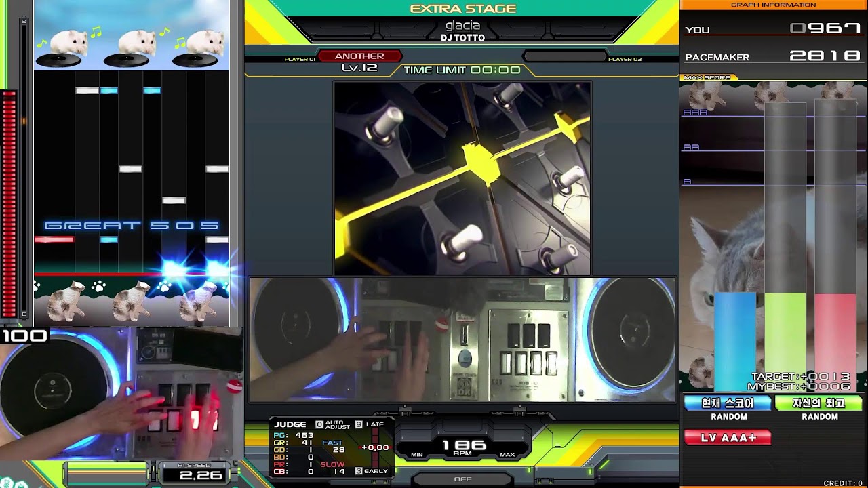Click the red scratch note in the lane

[x=54, y=239]
